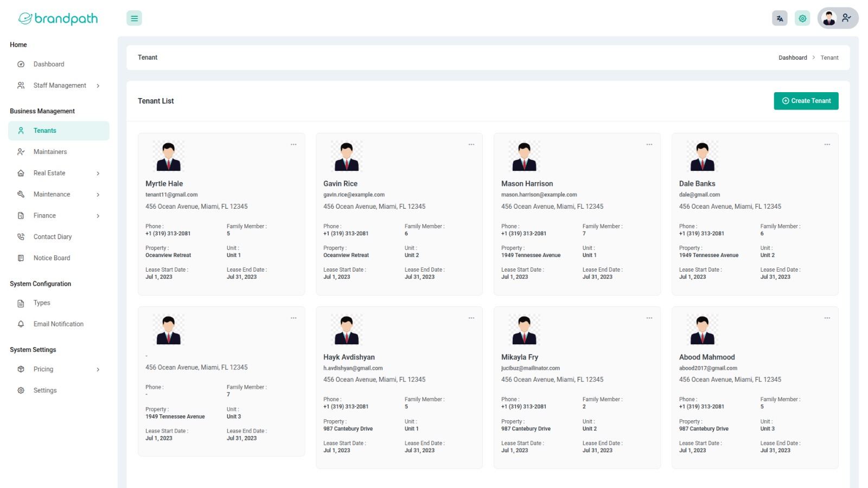Click the Create Tenant button
The width and height of the screenshot is (868, 488).
(x=806, y=101)
